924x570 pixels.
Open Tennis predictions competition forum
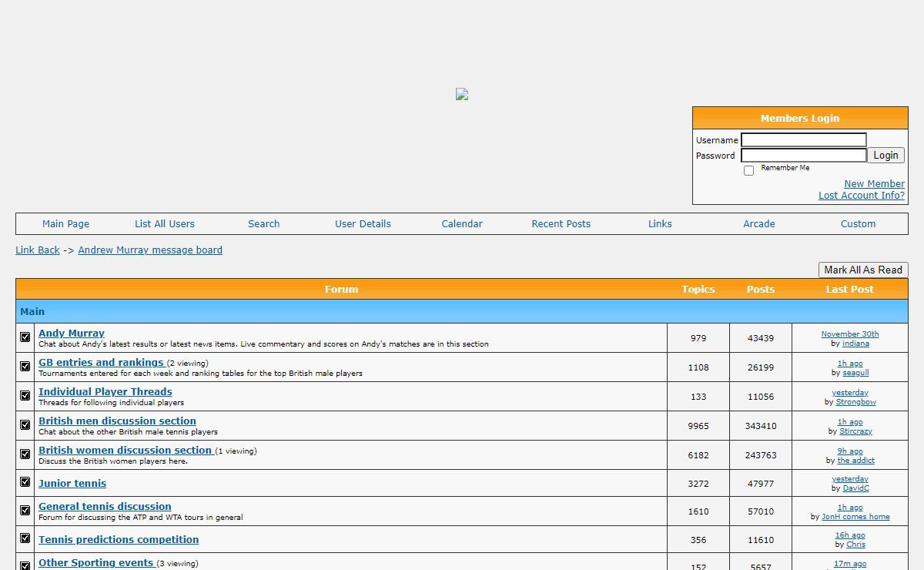tap(119, 539)
